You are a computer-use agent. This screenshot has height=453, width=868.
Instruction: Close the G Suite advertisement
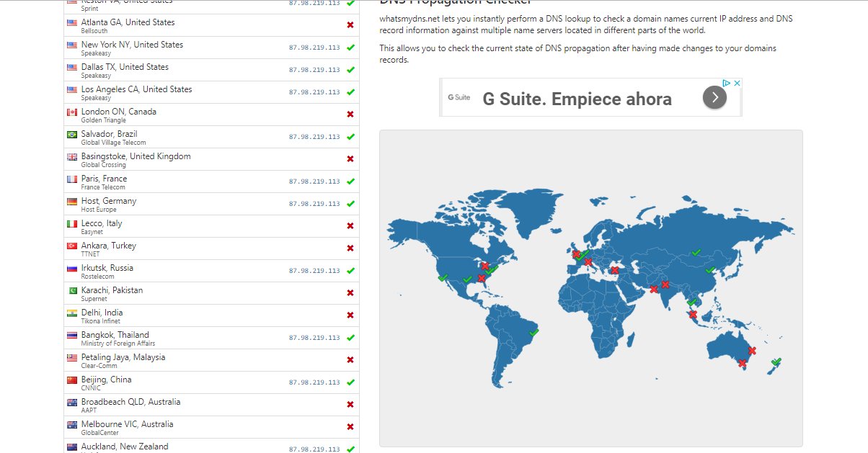click(x=737, y=84)
